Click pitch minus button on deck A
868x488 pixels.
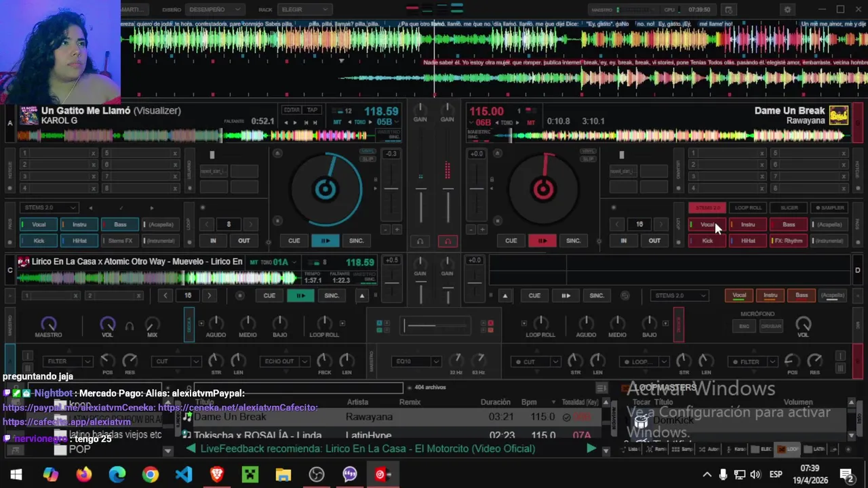385,230
